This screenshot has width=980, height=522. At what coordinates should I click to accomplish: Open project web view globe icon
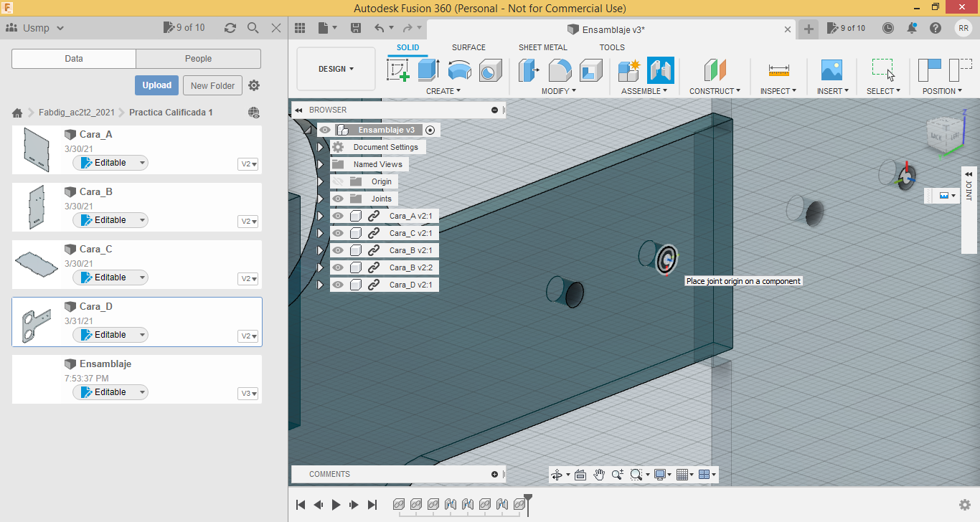[x=253, y=113]
